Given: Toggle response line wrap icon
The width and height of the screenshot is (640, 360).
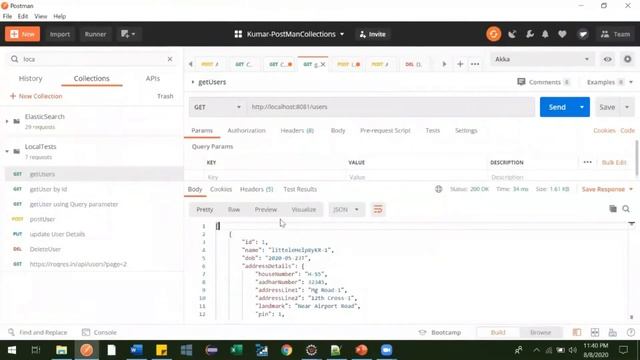Looking at the screenshot, I should [x=378, y=209].
